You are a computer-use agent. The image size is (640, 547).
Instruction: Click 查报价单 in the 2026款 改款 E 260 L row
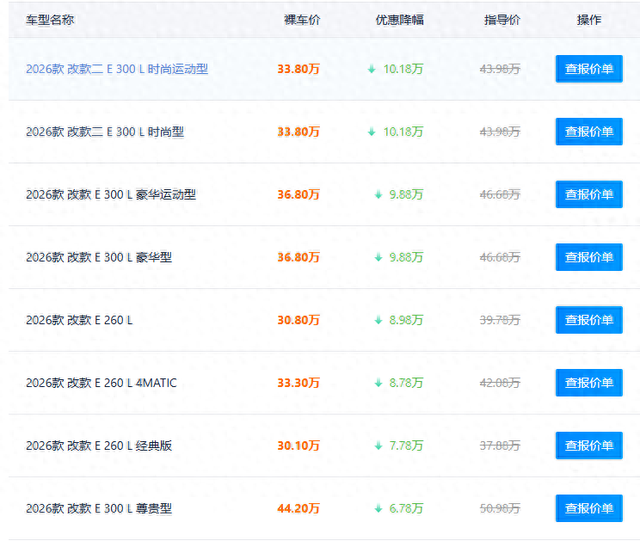(589, 320)
